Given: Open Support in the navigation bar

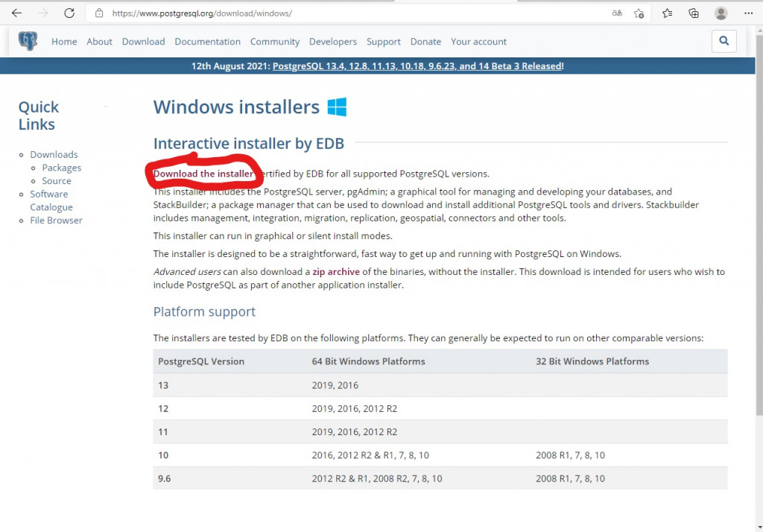Looking at the screenshot, I should click(x=384, y=42).
